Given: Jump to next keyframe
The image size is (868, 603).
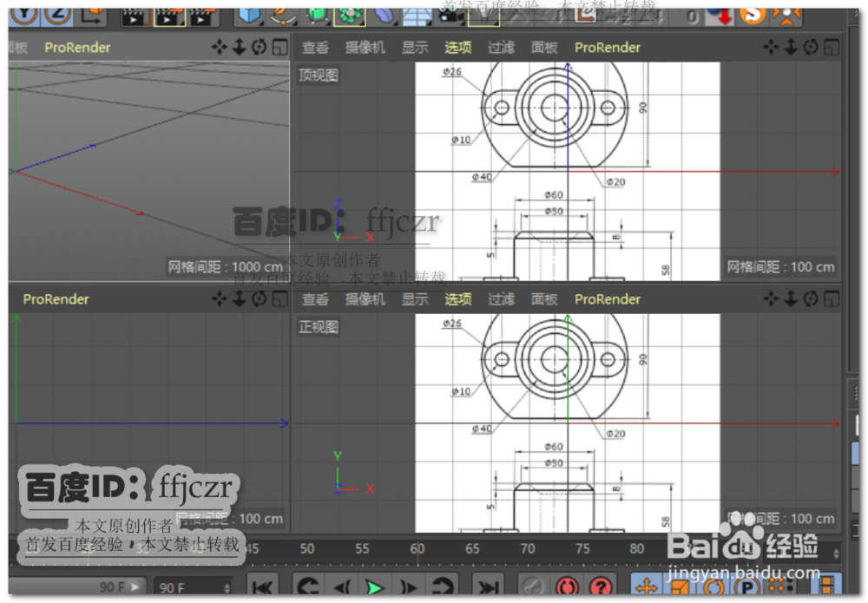Looking at the screenshot, I should 443,587.
